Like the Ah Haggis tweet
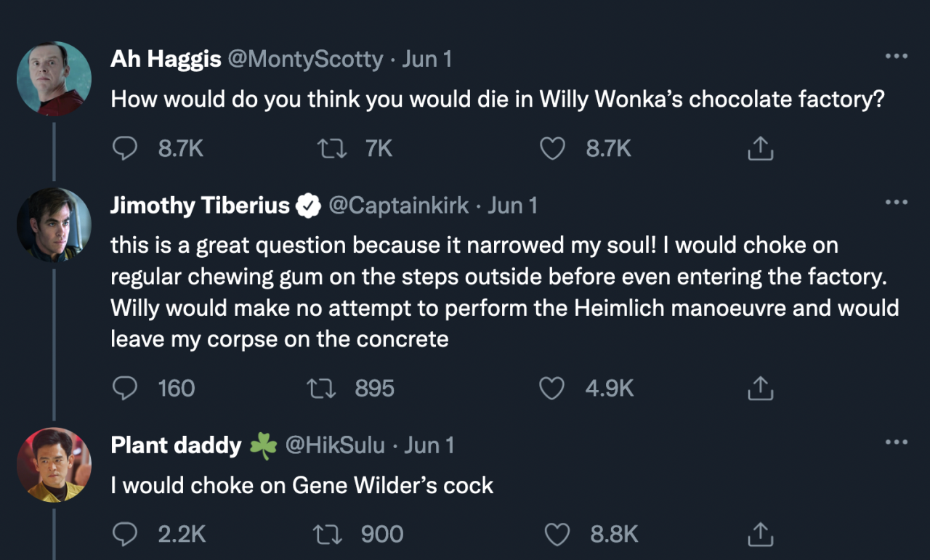This screenshot has width=930, height=560. (552, 149)
